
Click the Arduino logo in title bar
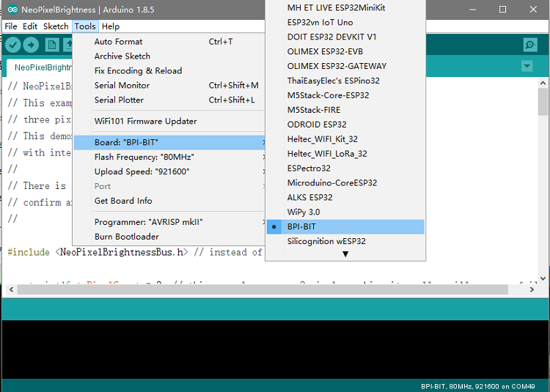tap(12, 10)
